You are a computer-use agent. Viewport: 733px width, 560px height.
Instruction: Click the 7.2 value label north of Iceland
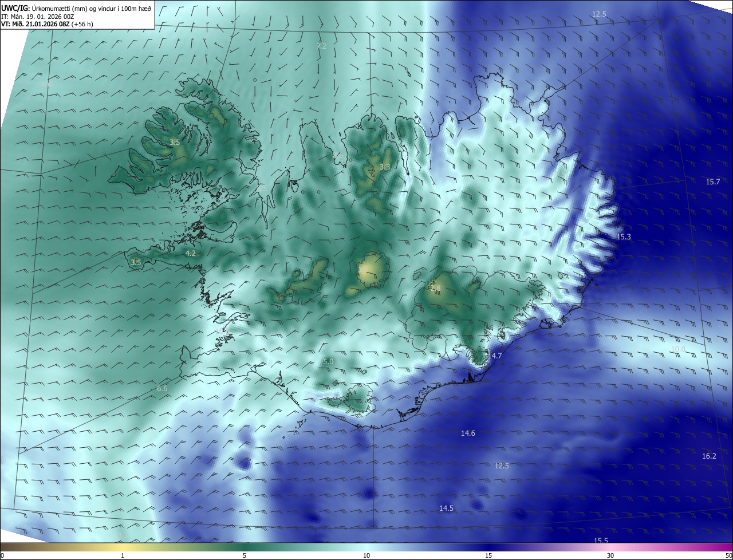[x=321, y=46]
